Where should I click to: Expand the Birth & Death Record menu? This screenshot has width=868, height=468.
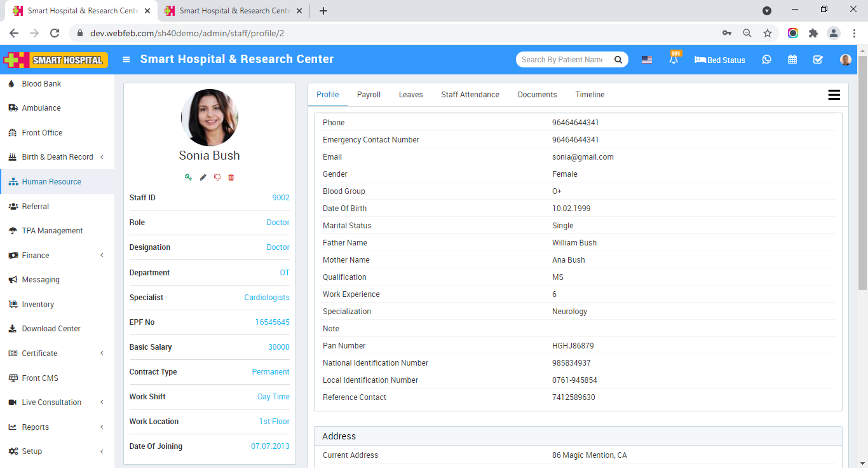pos(57,157)
